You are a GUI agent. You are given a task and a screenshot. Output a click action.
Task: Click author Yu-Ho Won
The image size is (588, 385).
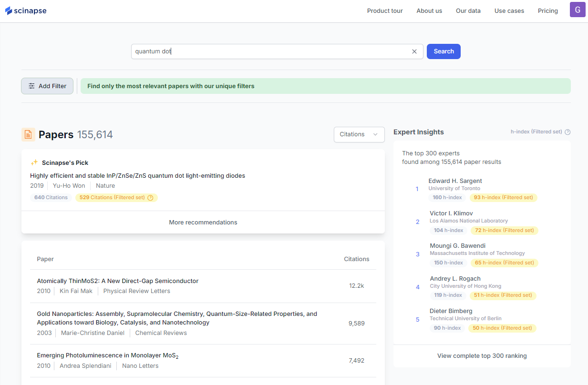pos(69,186)
